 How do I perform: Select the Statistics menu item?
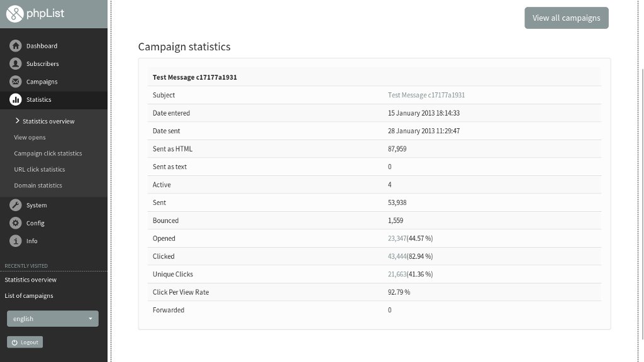(x=53, y=100)
